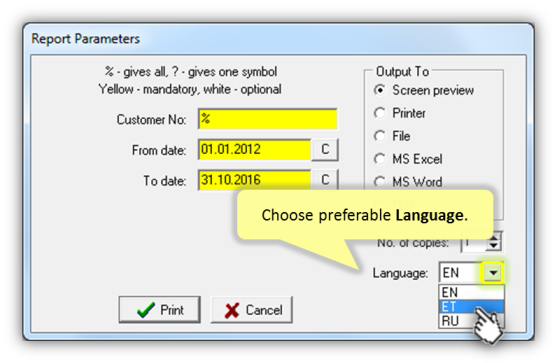Screen dimensions: 557x363
Task: Decrease number of copies with down arrow
Action: tap(493, 247)
